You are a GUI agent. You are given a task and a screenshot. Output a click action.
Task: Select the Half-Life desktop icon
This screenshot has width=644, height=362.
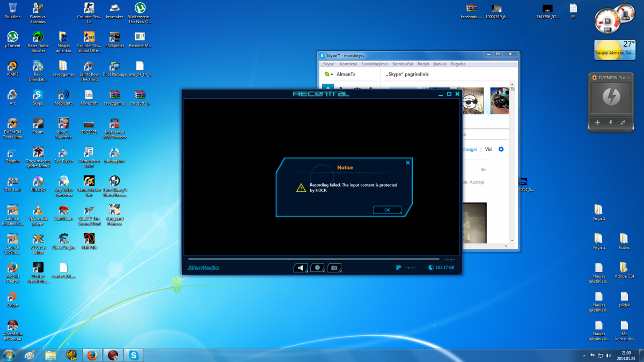pos(89,242)
